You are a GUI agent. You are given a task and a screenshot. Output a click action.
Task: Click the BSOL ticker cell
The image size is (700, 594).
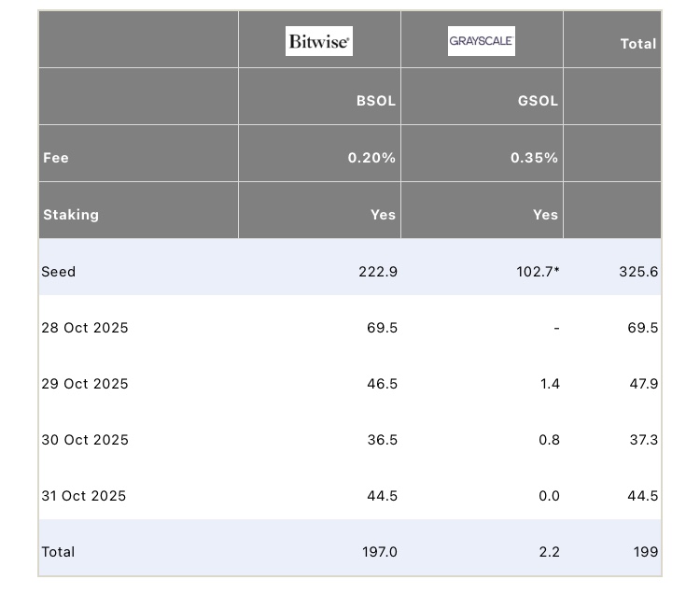click(x=376, y=101)
